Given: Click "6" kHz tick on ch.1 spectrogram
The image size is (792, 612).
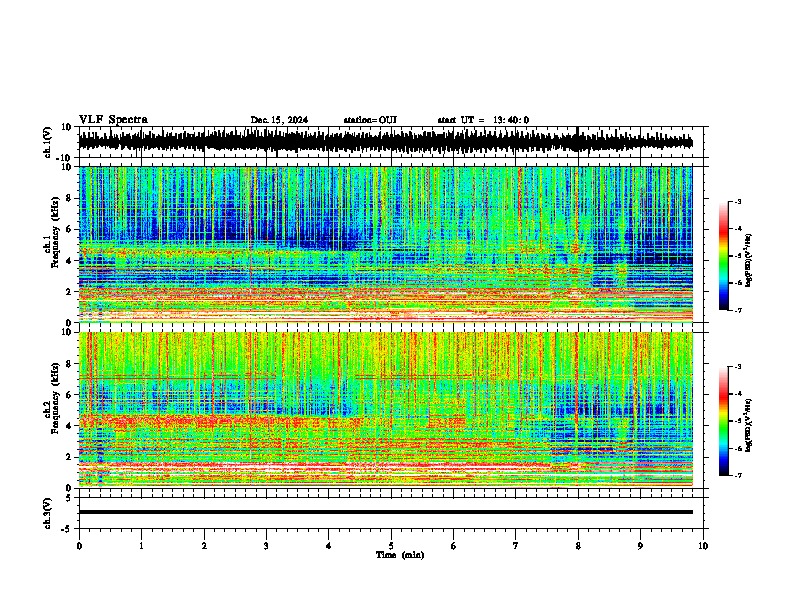Looking at the screenshot, I should (70, 229).
